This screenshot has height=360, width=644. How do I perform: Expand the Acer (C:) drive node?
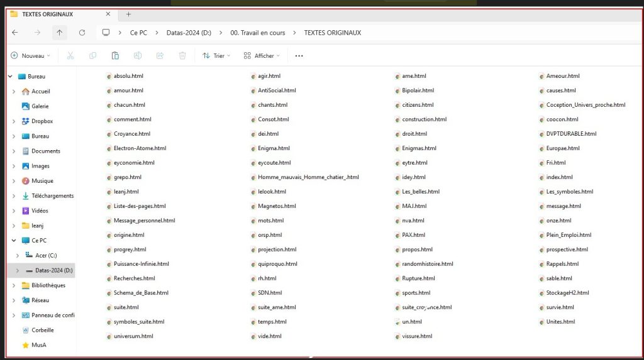tap(17, 256)
